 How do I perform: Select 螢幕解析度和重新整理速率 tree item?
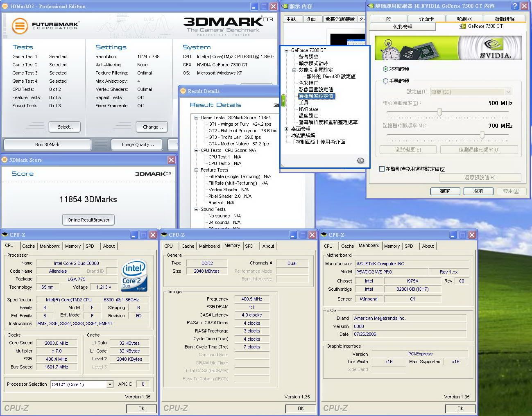click(x=328, y=122)
